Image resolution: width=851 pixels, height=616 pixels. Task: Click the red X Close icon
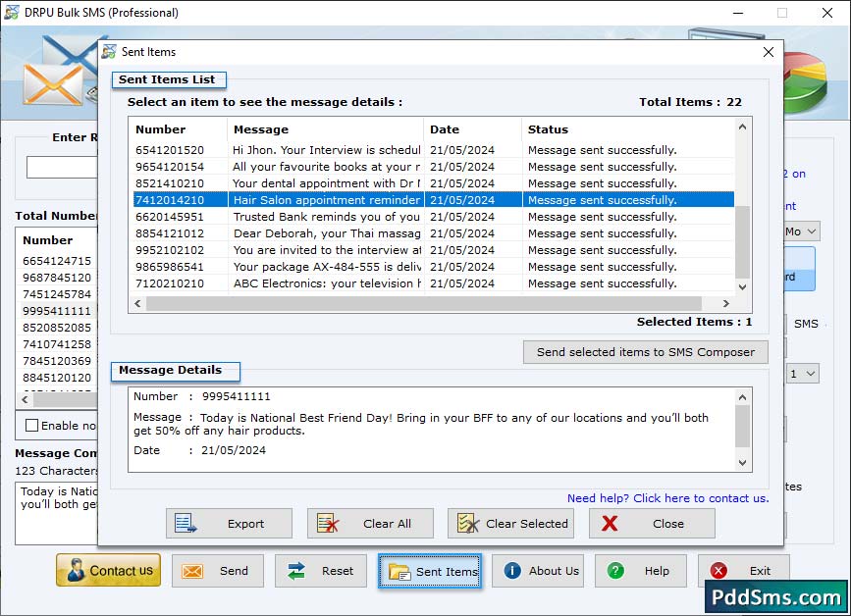point(610,523)
